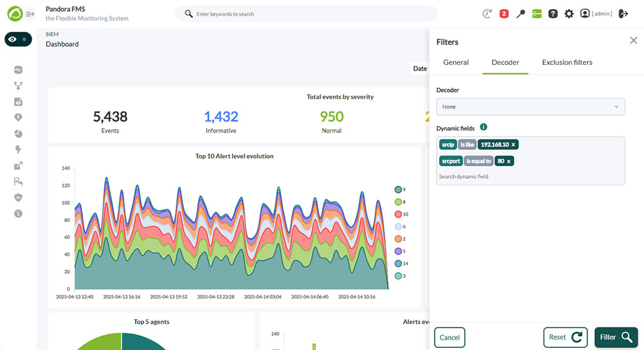Remove the 192.168.10 filter tag
This screenshot has width=644, height=350.
coord(513,144)
